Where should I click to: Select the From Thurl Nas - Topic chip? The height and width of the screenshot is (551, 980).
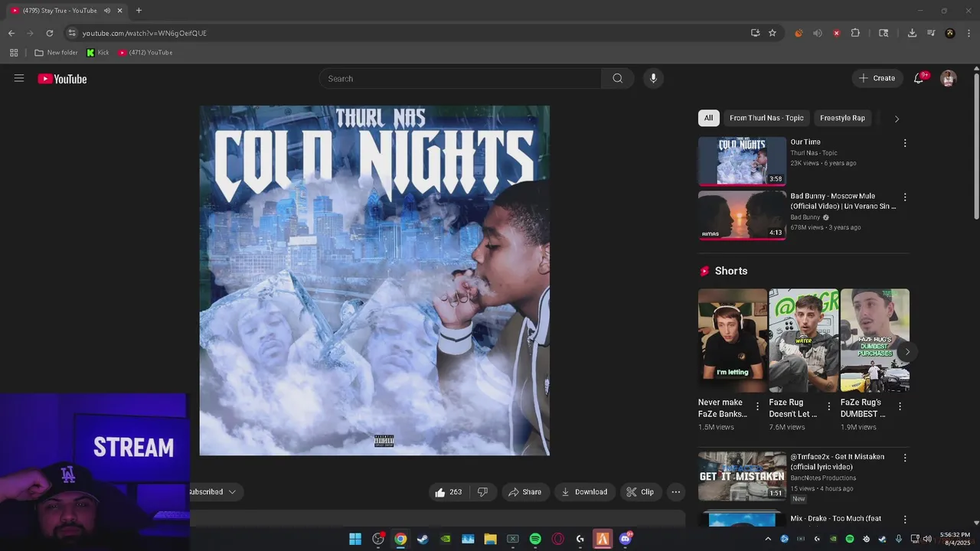766,118
